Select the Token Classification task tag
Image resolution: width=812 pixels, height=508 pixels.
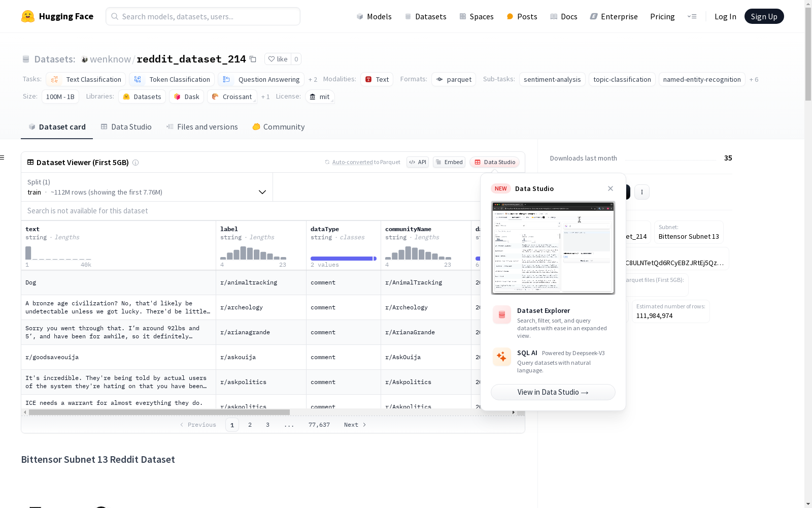[x=172, y=79]
